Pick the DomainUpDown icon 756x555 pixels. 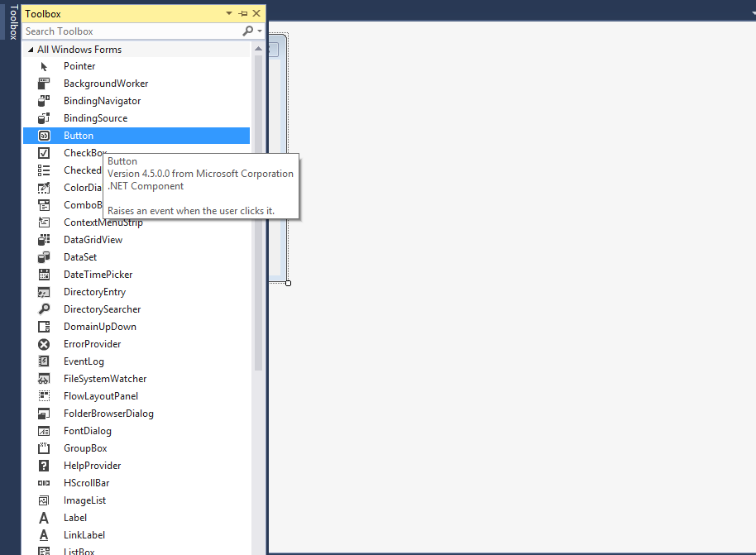[x=44, y=327]
